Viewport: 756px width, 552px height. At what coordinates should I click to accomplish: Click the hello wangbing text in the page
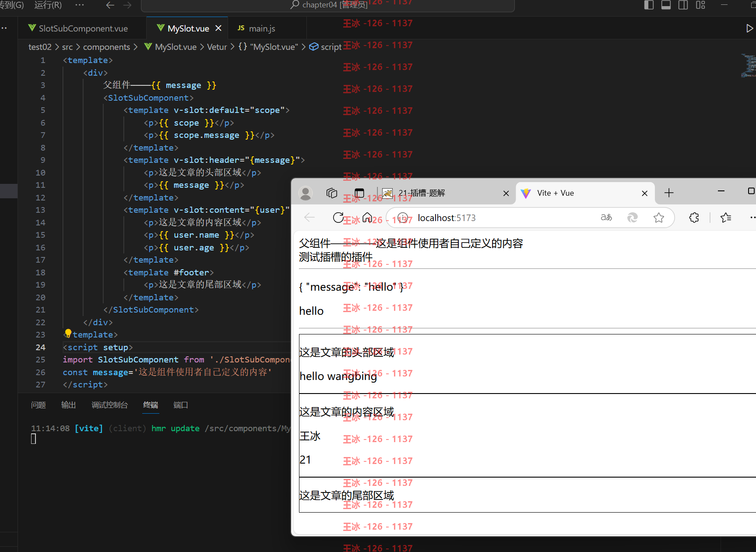pyautogui.click(x=338, y=376)
